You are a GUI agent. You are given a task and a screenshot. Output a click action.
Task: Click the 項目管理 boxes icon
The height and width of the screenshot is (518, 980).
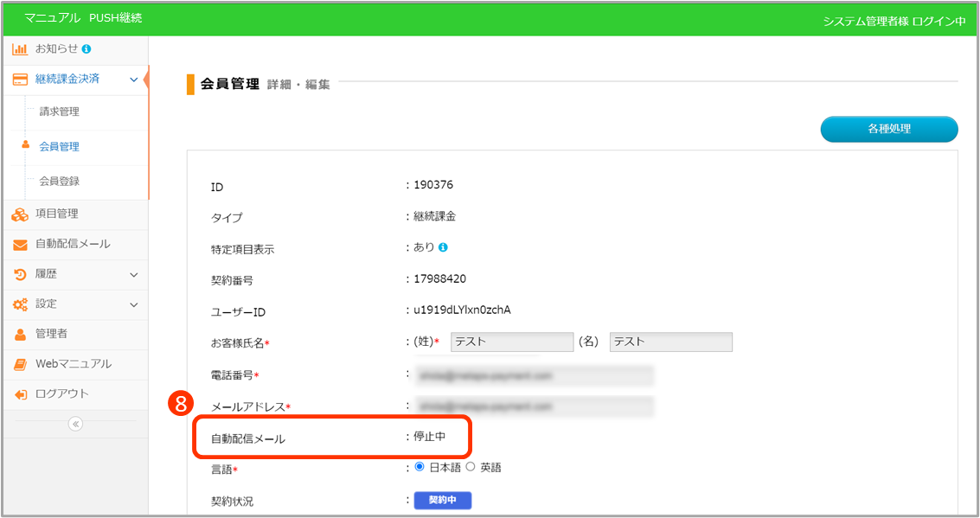pyautogui.click(x=20, y=214)
